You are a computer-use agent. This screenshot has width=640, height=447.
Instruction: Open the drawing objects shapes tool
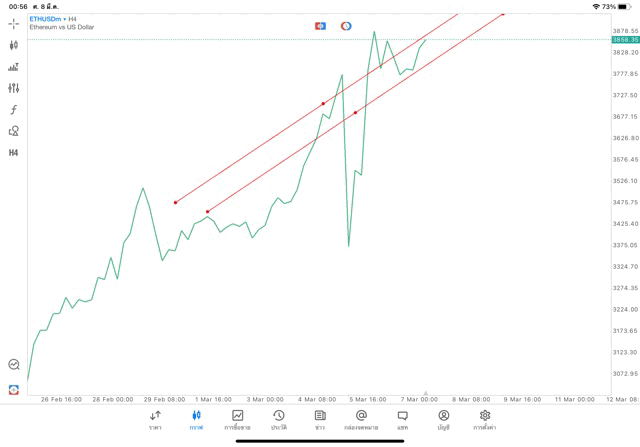point(14,131)
